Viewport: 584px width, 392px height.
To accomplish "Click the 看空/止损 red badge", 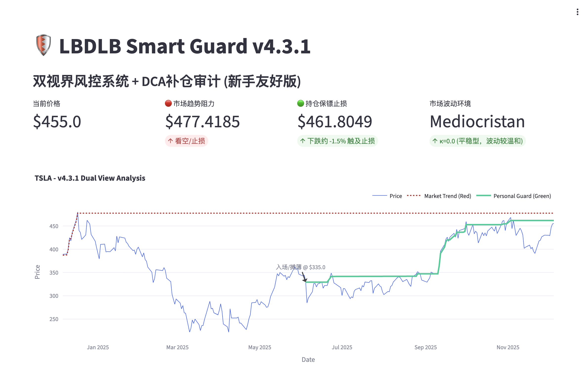I will click(x=187, y=141).
